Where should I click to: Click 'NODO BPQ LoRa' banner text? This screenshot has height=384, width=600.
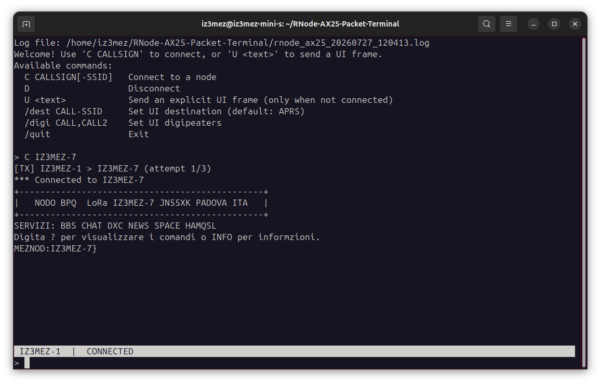141,203
